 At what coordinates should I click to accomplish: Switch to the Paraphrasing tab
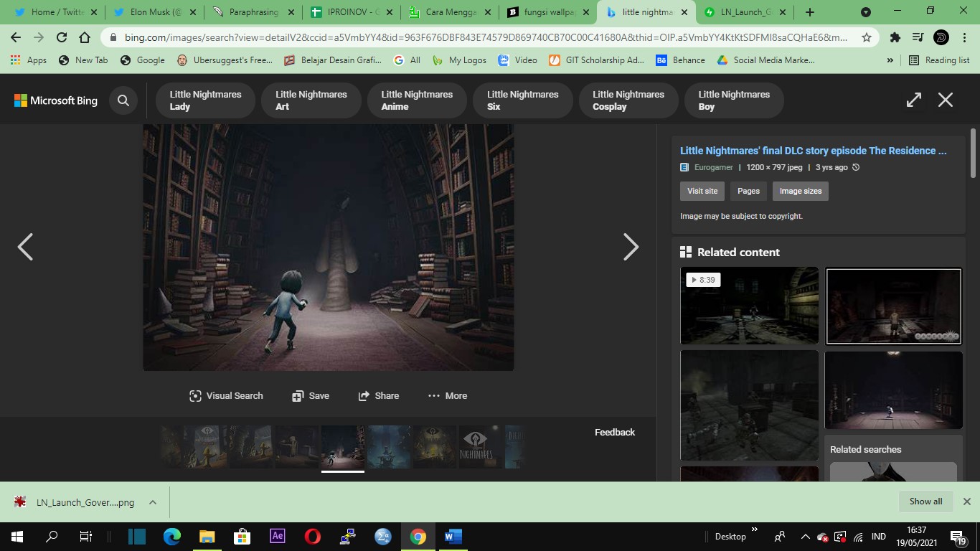[253, 12]
